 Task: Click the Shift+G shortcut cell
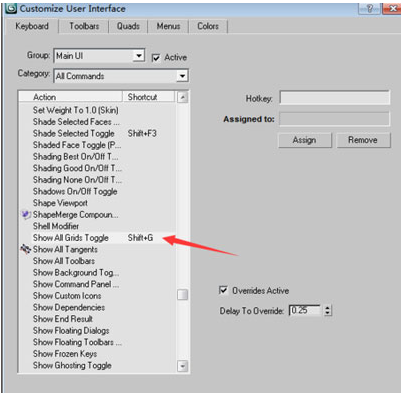click(x=140, y=238)
